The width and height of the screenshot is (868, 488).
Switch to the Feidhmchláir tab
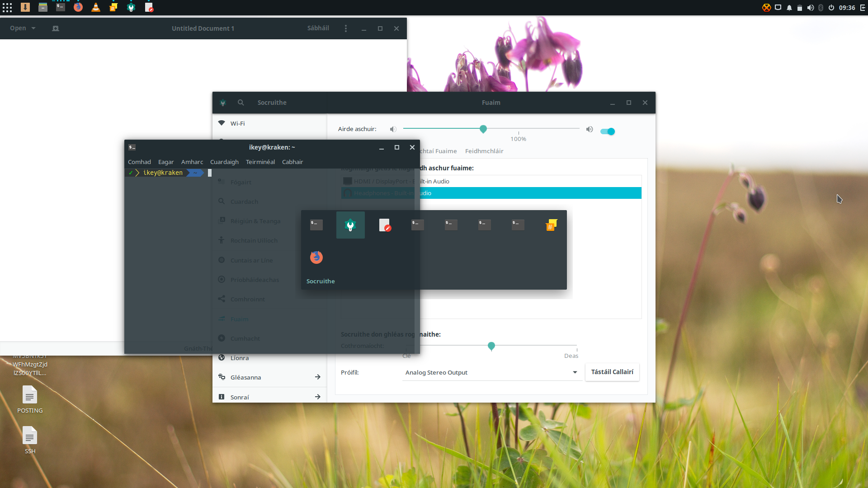484,151
